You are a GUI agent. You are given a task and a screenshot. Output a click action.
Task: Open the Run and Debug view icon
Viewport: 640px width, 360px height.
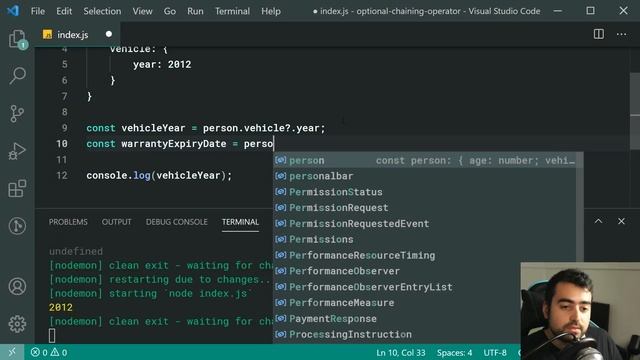coord(17,151)
